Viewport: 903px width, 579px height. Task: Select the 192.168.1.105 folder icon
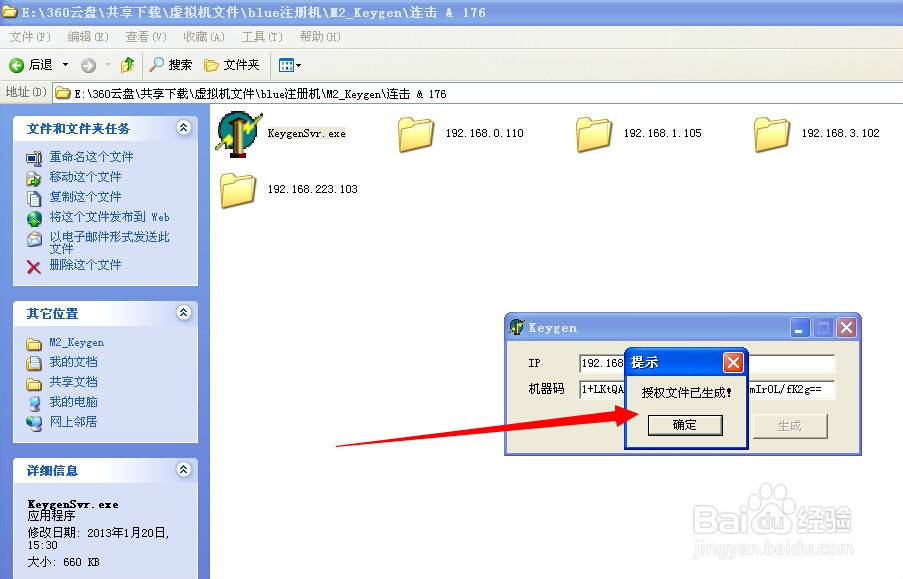pyautogui.click(x=593, y=134)
